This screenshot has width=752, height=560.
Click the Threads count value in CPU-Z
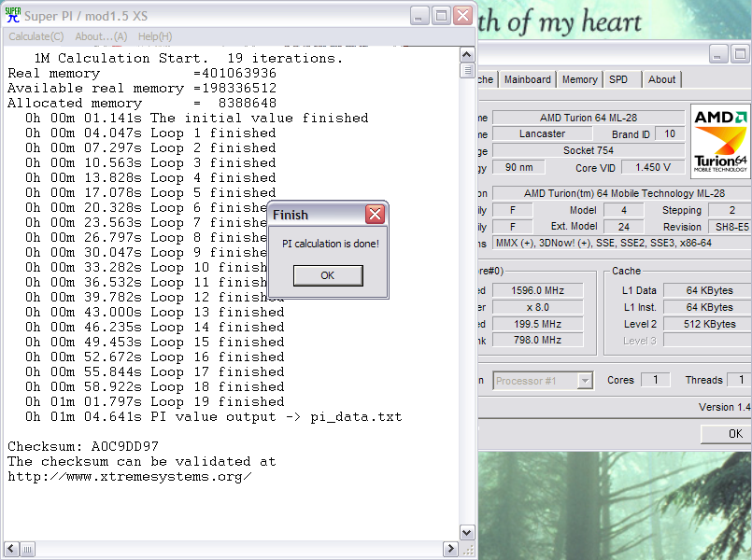pyautogui.click(x=741, y=380)
